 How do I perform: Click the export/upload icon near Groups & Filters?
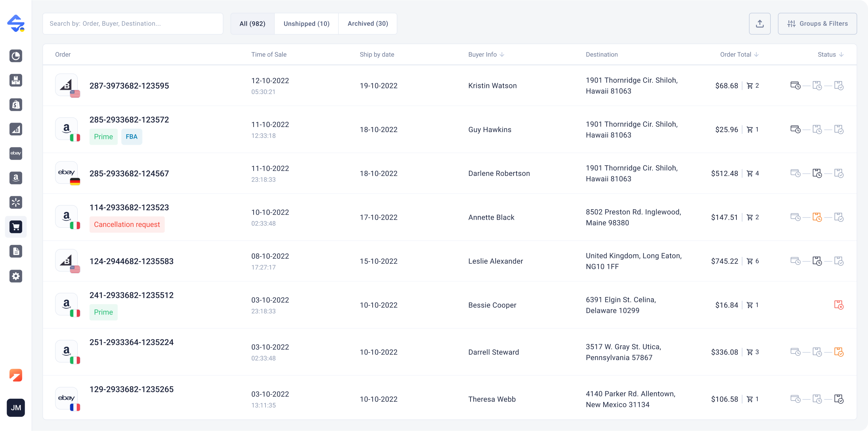pos(759,24)
